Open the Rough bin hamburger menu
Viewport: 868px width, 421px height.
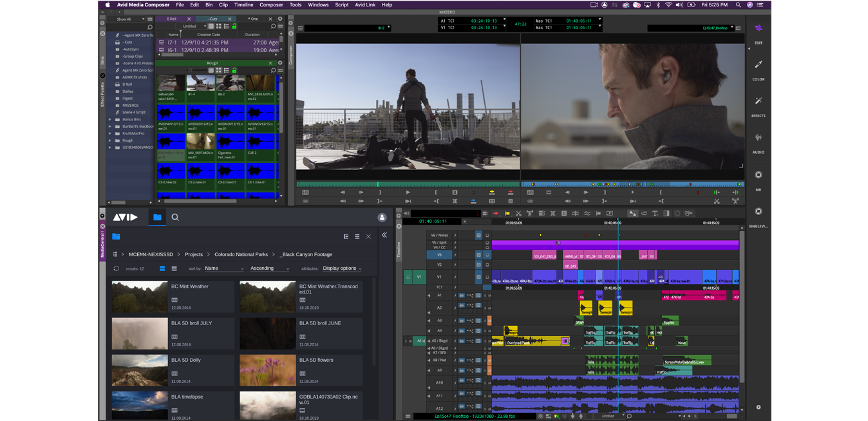coord(280,70)
